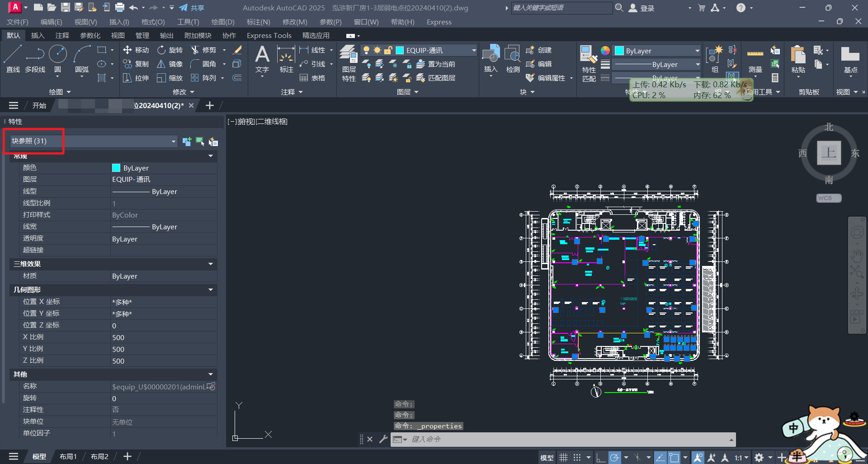Collapse the 几何图形 properties section
Screen dimensions: 868x464
210,289
